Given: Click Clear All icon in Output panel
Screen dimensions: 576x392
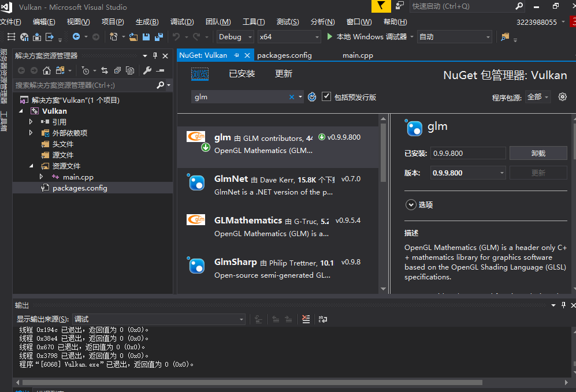Looking at the screenshot, I should click(x=306, y=319).
